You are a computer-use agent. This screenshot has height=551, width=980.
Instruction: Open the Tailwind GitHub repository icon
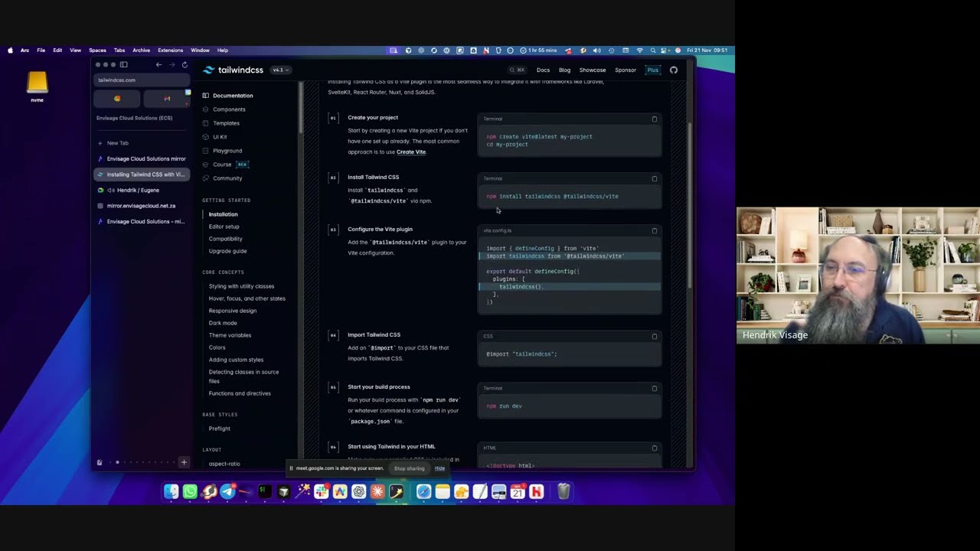[674, 70]
